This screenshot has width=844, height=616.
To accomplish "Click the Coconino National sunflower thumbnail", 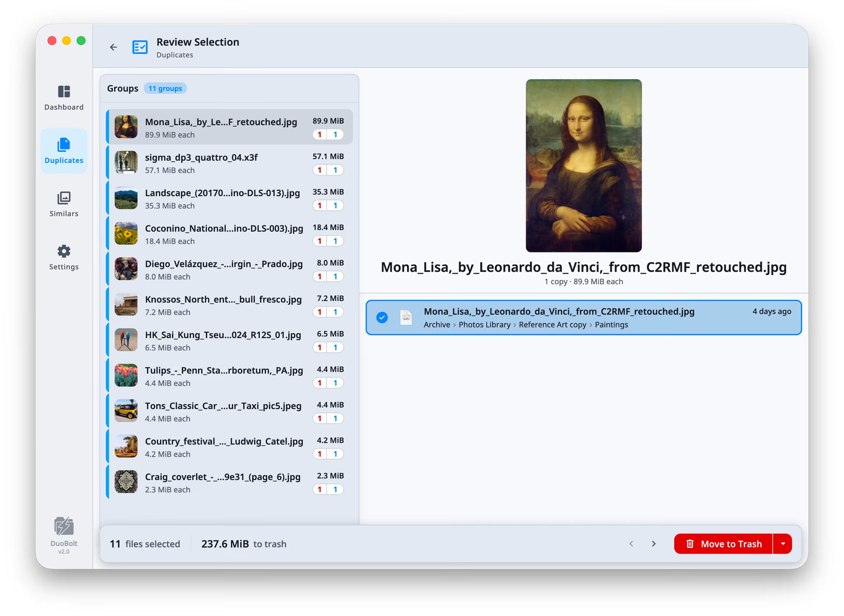I will coord(126,233).
